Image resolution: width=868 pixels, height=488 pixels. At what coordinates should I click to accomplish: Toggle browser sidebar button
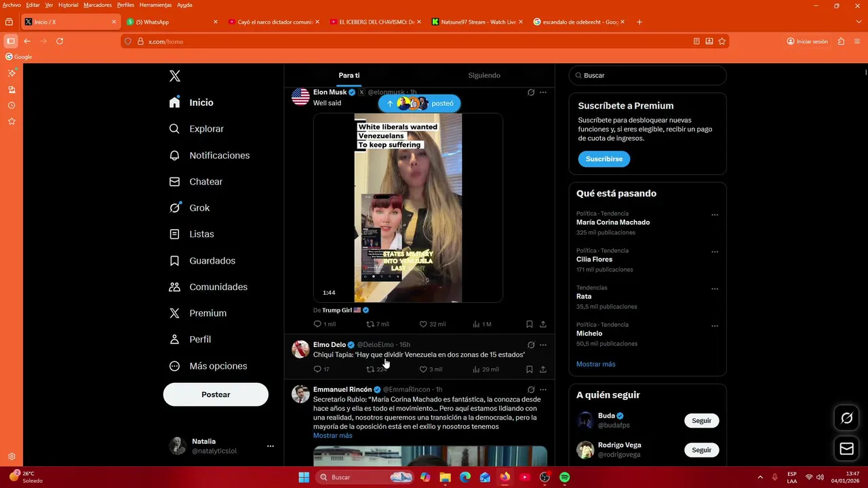coord(11,41)
